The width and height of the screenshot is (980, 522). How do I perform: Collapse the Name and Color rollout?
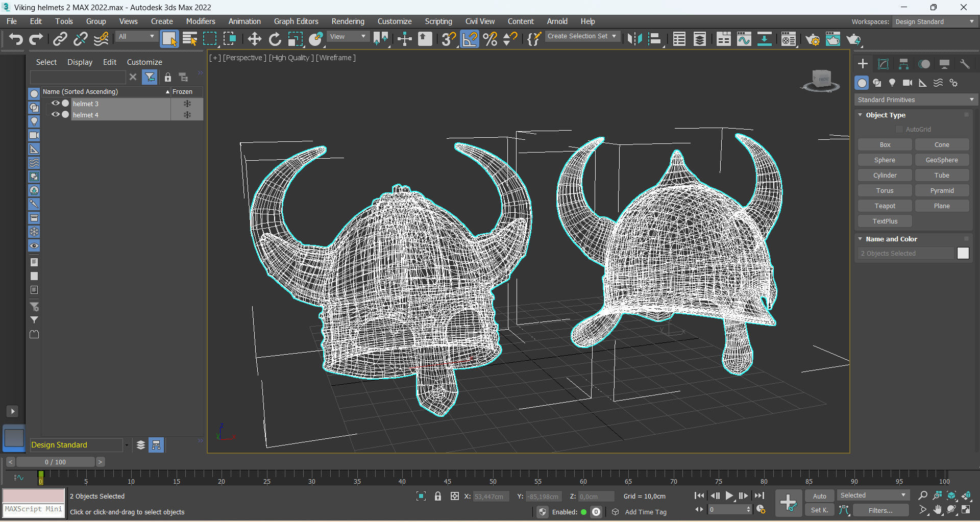click(891, 239)
